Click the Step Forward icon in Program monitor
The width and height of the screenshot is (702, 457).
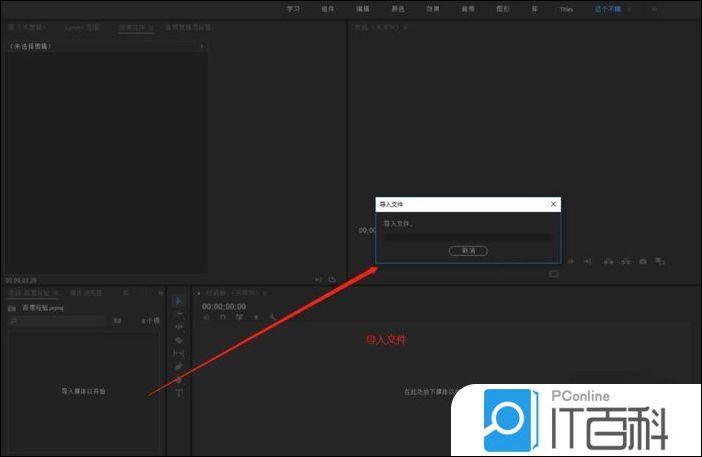point(571,261)
